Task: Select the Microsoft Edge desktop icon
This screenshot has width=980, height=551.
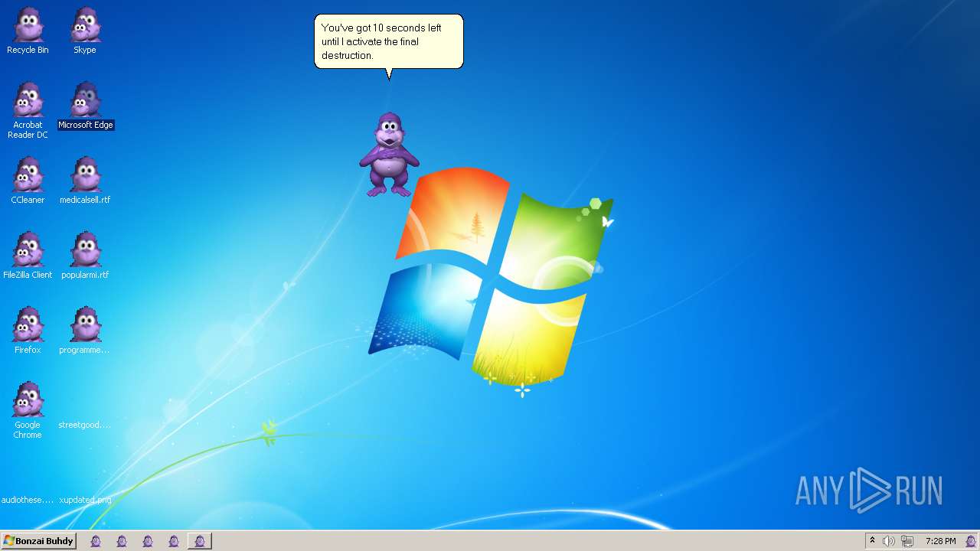Action: click(86, 106)
